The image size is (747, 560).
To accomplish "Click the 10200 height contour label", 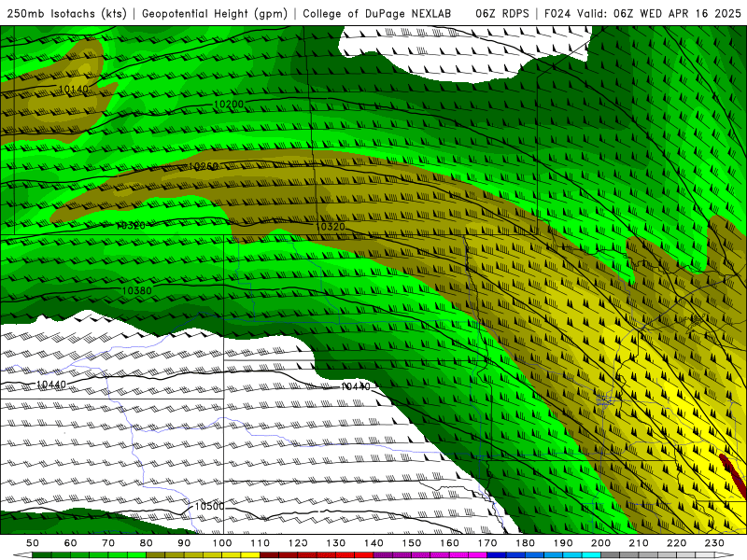I will click(229, 105).
